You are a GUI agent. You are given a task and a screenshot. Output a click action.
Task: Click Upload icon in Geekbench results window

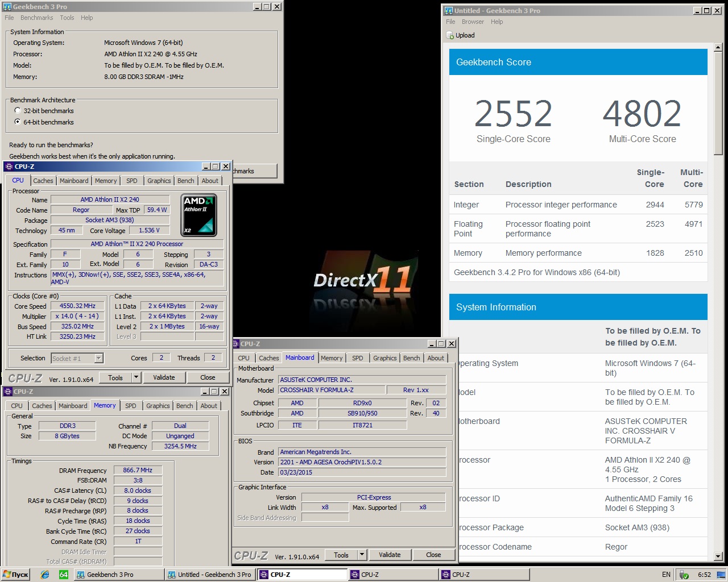(x=450, y=35)
